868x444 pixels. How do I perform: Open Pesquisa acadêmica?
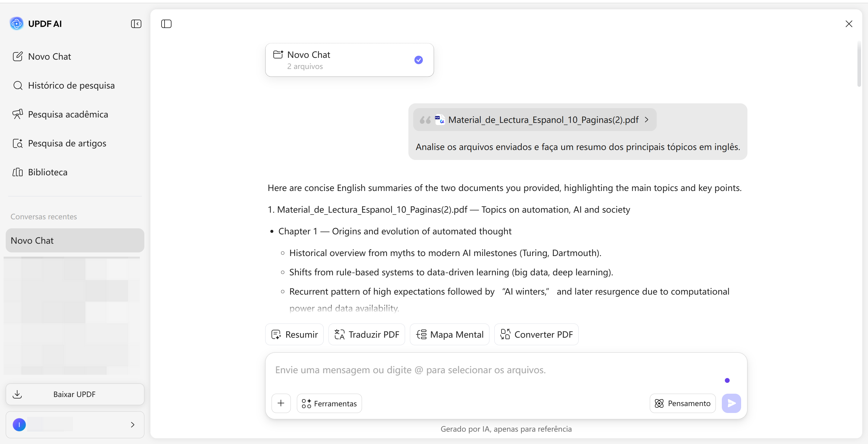tap(60, 114)
